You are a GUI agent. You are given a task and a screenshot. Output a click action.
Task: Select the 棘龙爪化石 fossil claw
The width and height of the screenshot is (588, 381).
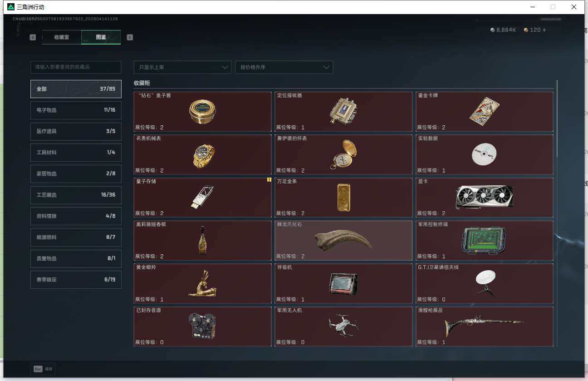tap(343, 241)
